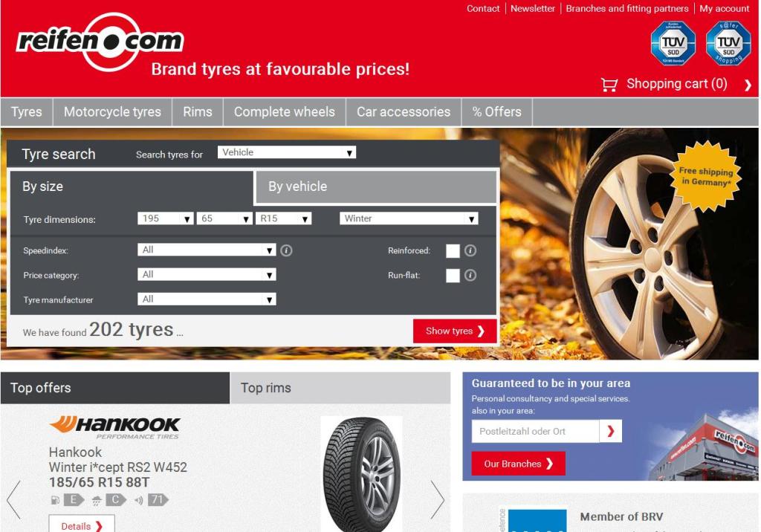
Task: Open Complete wheels menu
Action: tap(285, 112)
